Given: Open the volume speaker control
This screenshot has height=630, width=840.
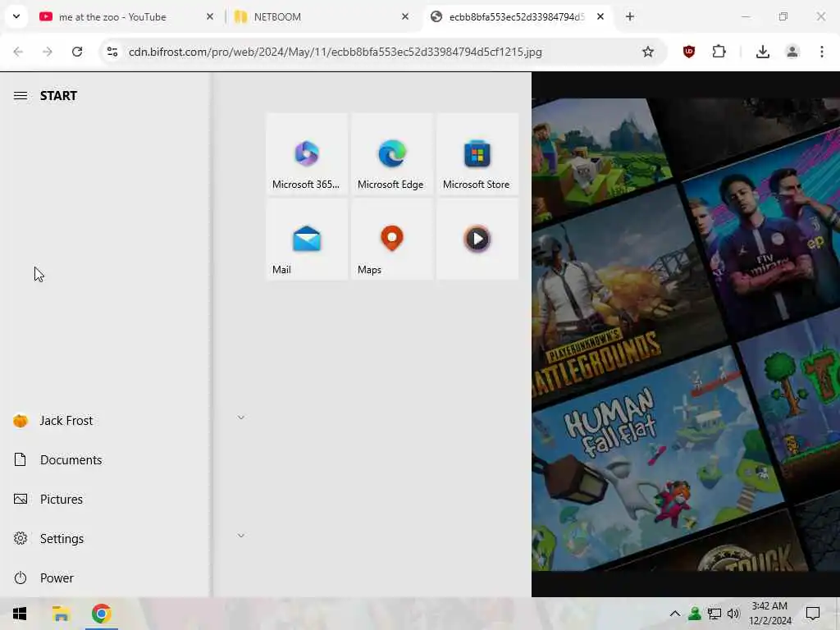Looking at the screenshot, I should pos(733,614).
